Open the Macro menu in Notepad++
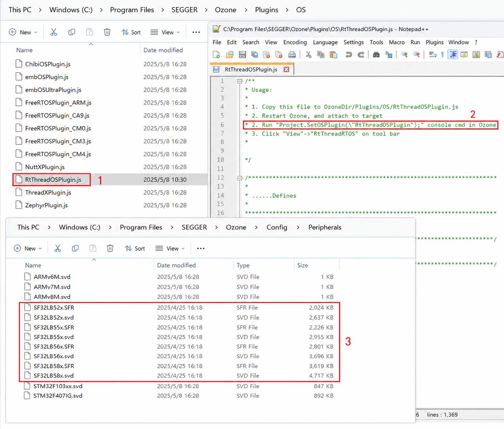 (397, 42)
